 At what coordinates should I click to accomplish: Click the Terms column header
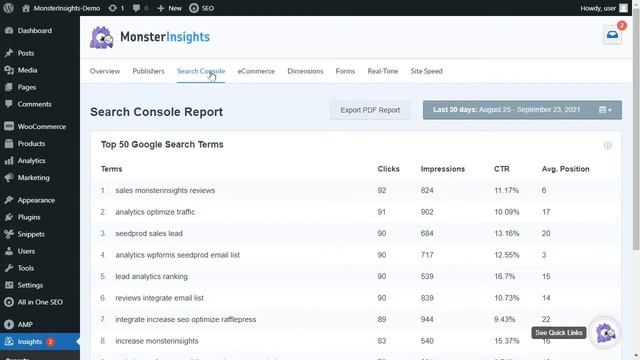point(111,169)
